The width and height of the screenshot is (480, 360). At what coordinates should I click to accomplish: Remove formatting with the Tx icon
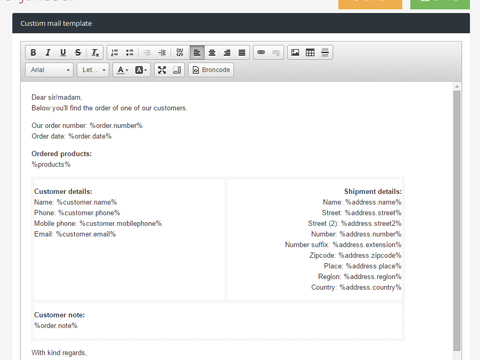pyautogui.click(x=95, y=53)
